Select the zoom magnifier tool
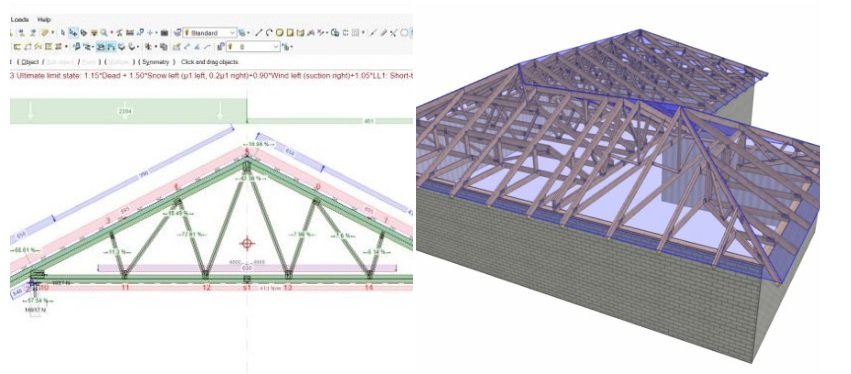 pos(104,33)
